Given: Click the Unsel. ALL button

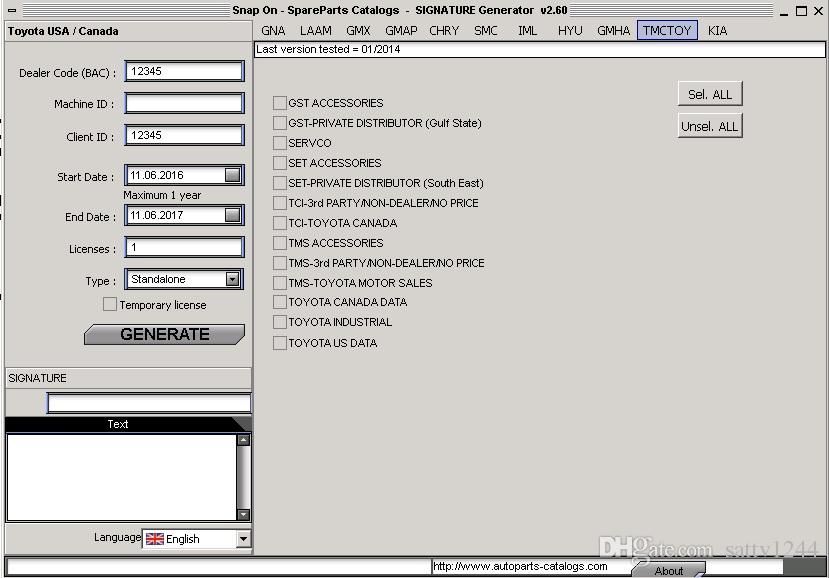Looking at the screenshot, I should pos(710,126).
